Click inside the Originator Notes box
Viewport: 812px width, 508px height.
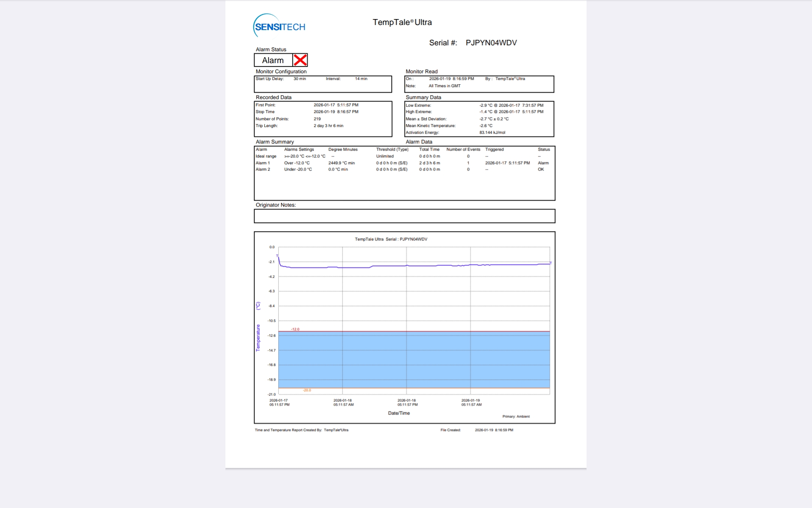(x=404, y=216)
